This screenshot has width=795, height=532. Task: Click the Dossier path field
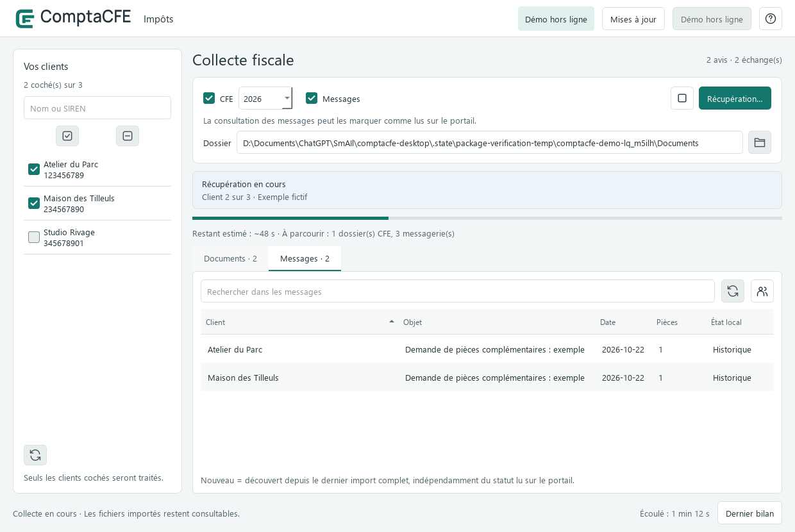[x=490, y=142]
